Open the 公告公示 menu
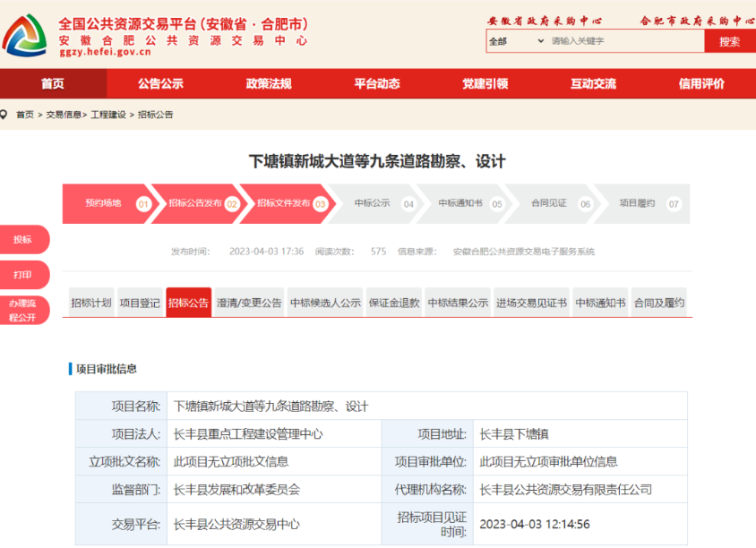This screenshot has height=548, width=756. 160,83
